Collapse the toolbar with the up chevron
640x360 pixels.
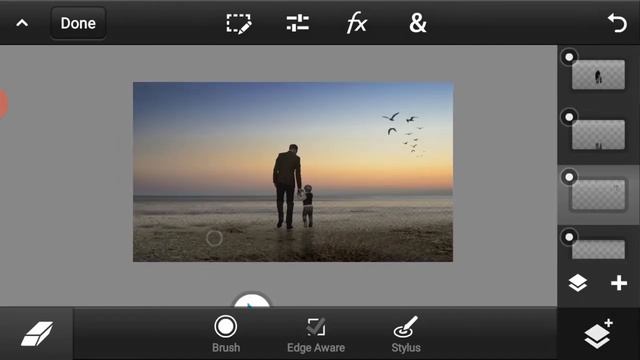tap(22, 23)
